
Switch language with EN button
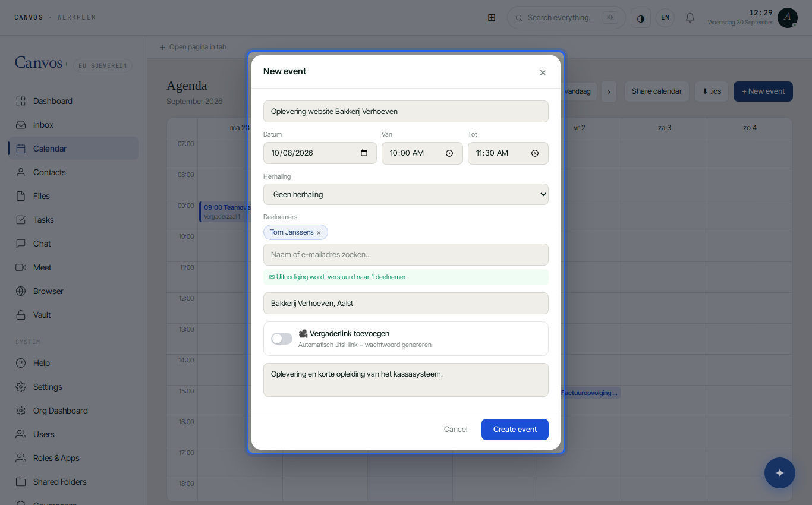[x=665, y=18]
